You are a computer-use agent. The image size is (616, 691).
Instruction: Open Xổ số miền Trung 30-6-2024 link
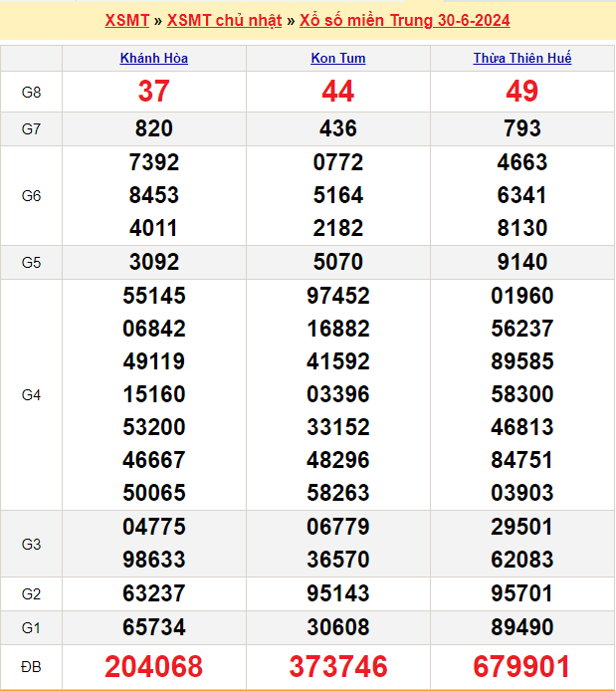[x=404, y=20]
